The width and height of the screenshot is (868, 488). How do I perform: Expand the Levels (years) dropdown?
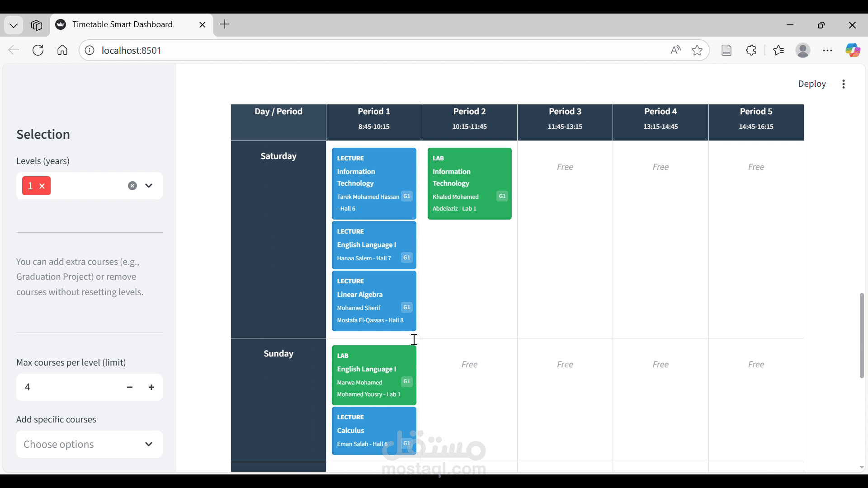click(149, 186)
